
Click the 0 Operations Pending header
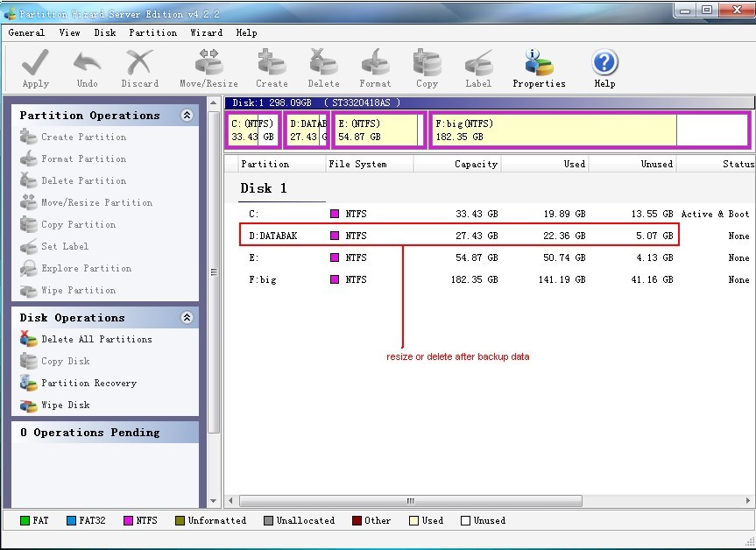(x=105, y=433)
